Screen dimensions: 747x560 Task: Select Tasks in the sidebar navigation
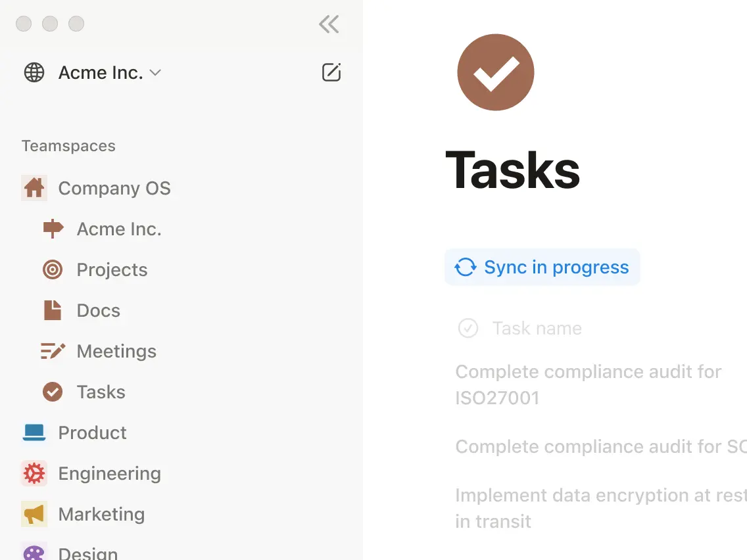(x=101, y=392)
